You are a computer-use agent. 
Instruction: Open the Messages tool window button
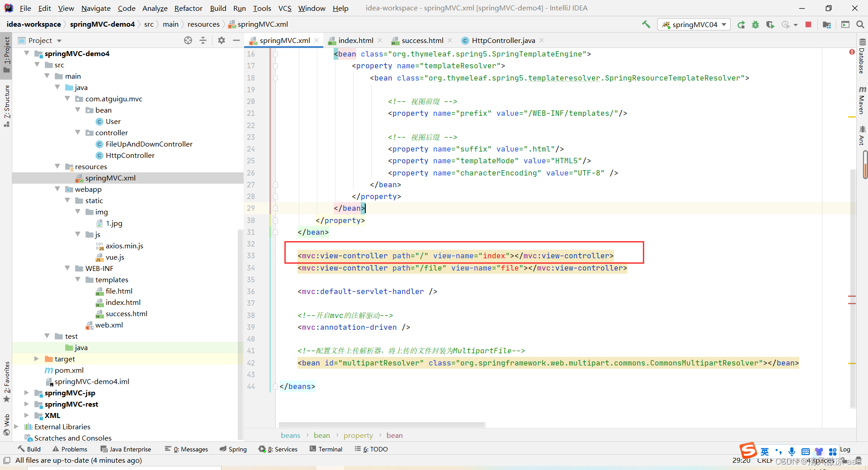[186, 449]
